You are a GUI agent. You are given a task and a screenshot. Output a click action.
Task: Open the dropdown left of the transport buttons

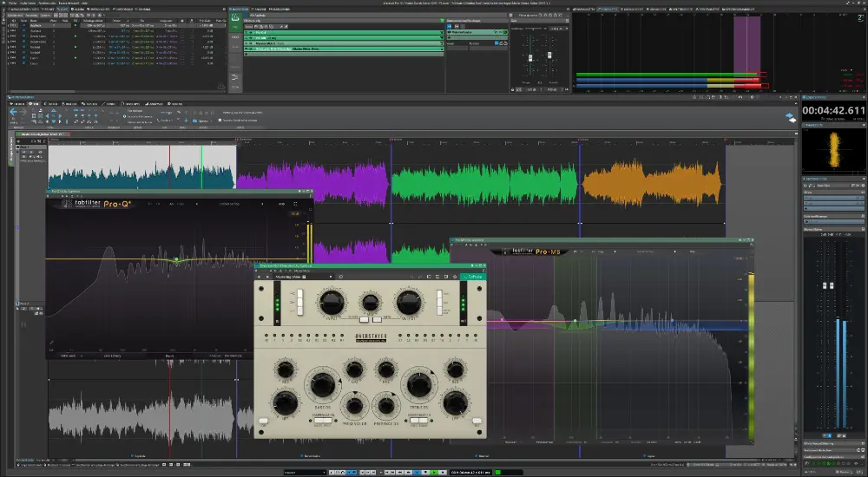305,473
